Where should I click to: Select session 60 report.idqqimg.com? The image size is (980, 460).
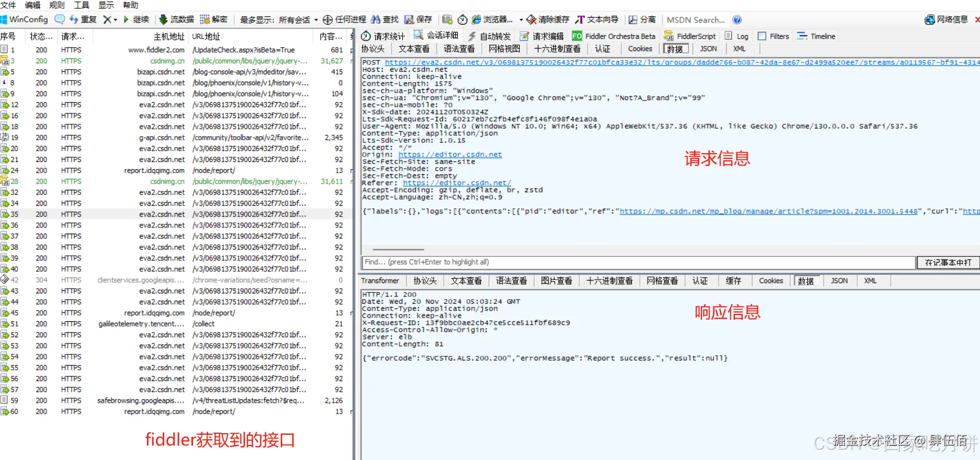175,412
